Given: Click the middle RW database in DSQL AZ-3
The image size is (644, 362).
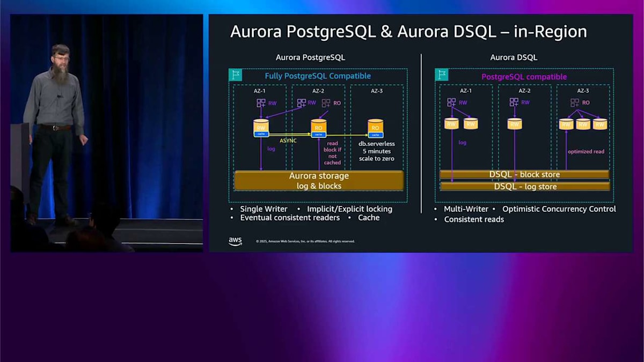Looking at the screenshot, I should (583, 124).
